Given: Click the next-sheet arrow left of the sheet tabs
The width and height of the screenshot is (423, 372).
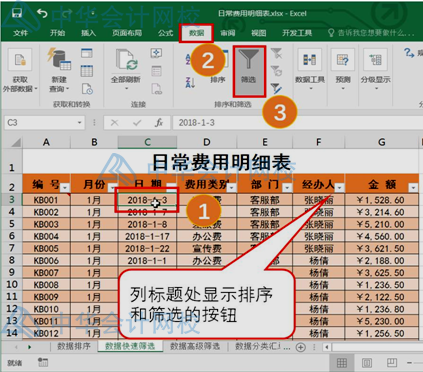Looking at the screenshot, I should coord(30,347).
